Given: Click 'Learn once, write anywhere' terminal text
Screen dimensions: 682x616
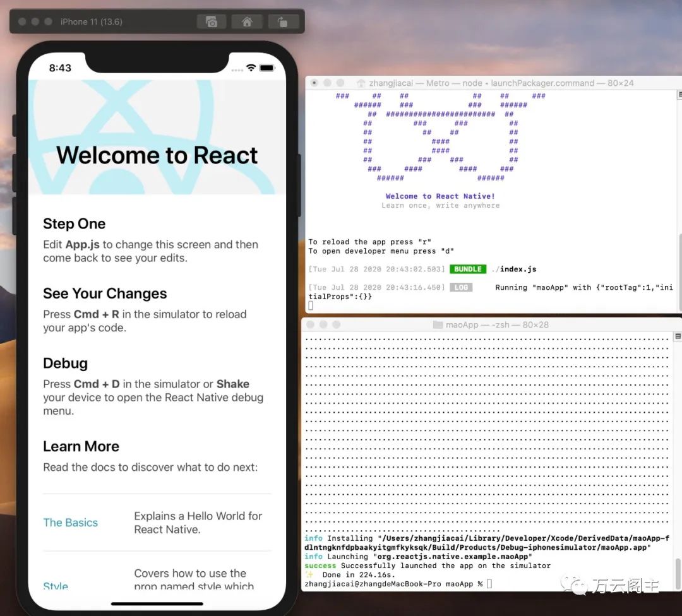Looking at the screenshot, I should click(x=441, y=205).
